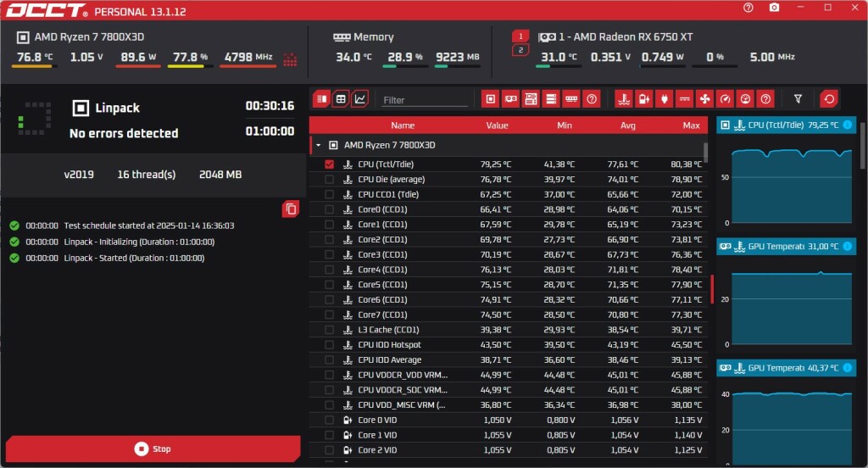Click the CPU temperature 76.8 °C readout
The image size is (868, 468).
[34, 57]
